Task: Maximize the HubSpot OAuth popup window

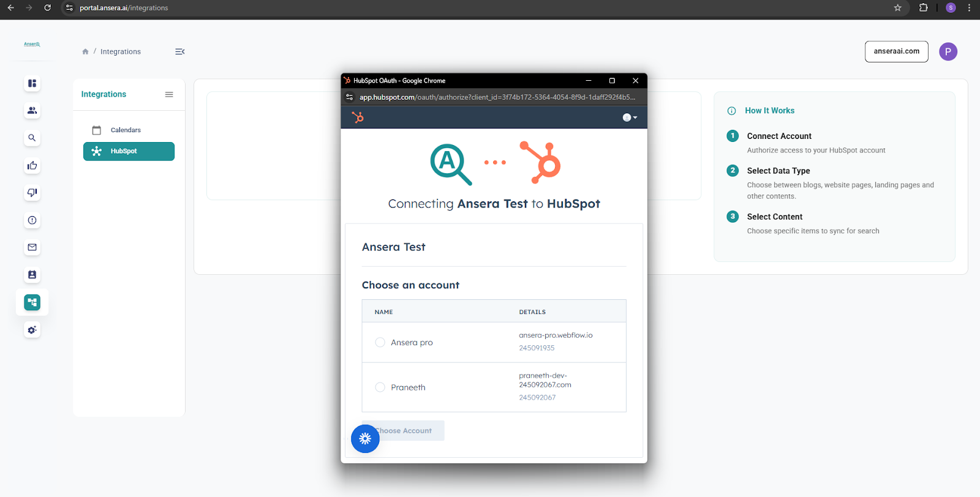Action: click(612, 81)
